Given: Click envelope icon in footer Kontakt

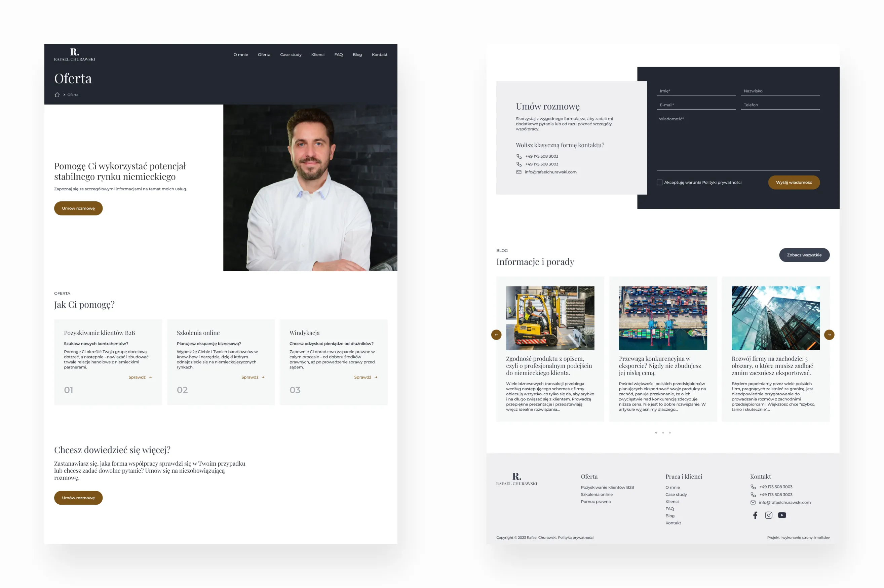Looking at the screenshot, I should click(x=753, y=503).
